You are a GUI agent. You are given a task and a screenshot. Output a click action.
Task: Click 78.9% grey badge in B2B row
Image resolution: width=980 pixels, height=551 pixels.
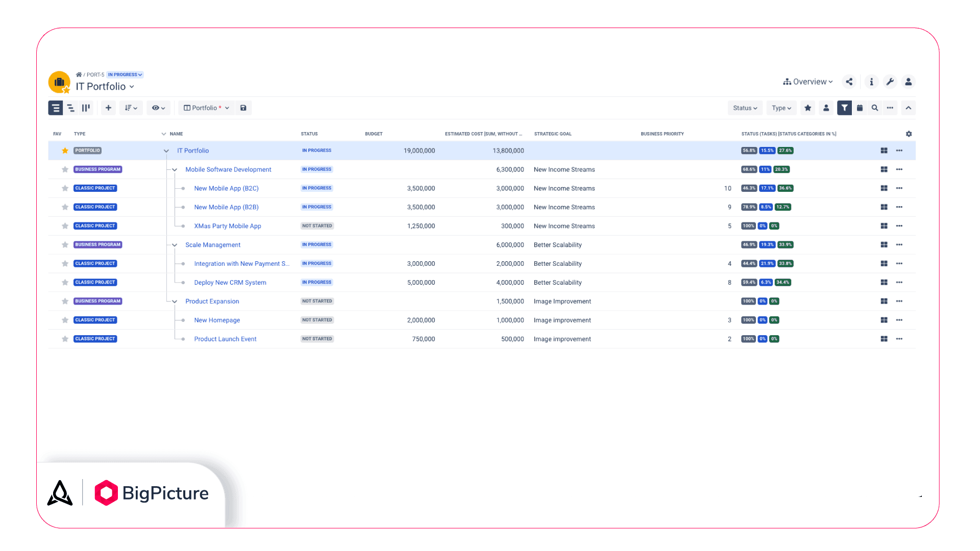[x=749, y=207]
